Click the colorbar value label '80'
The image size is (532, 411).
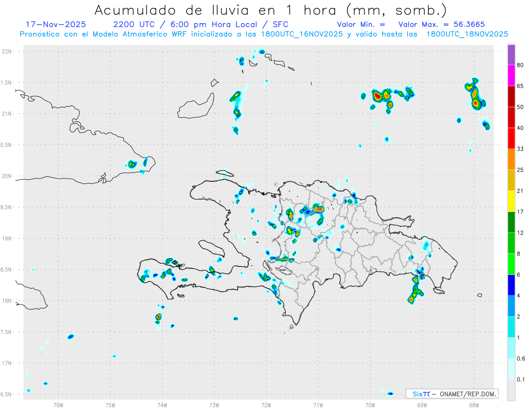520,65
